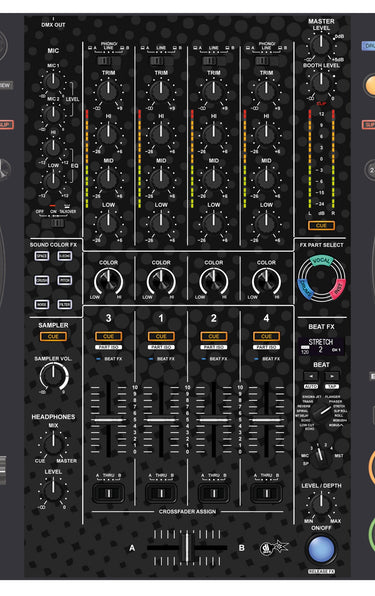This screenshot has width=375, height=596.
Task: Activate the DUB ECHO sound color FX button
Action: click(x=65, y=256)
